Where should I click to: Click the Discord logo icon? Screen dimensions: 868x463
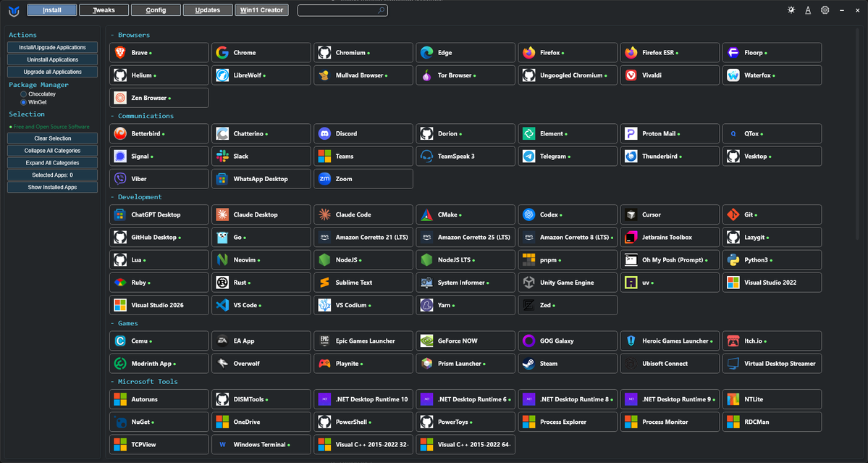pyautogui.click(x=324, y=133)
